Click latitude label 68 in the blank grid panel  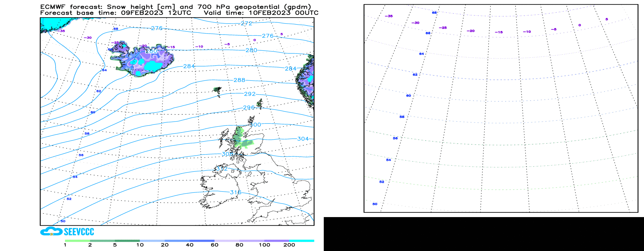(x=434, y=13)
